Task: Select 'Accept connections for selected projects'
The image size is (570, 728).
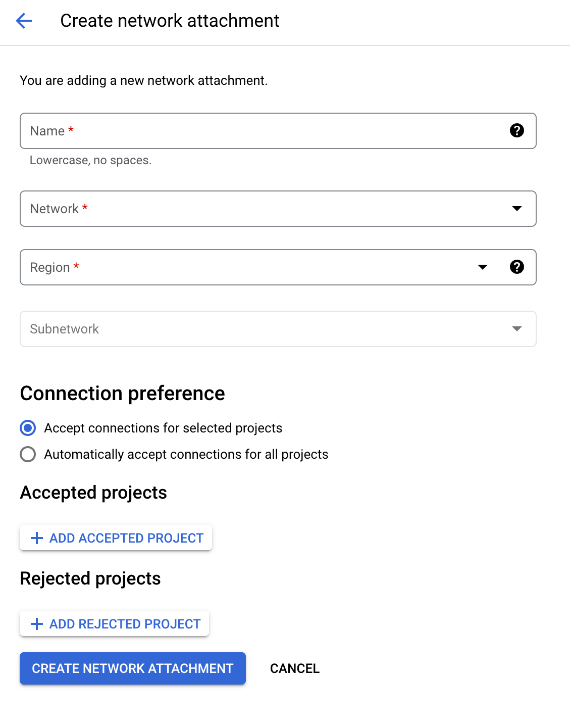Action: click(x=28, y=428)
